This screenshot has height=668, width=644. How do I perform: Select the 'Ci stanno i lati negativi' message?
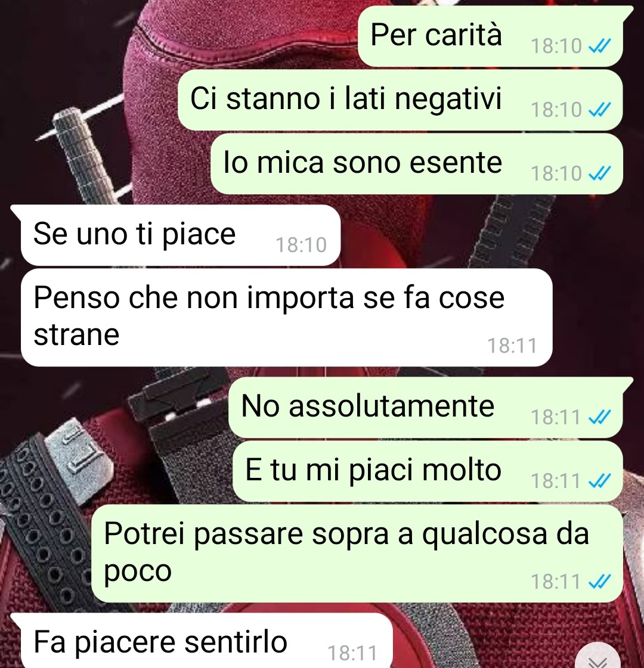(x=400, y=100)
